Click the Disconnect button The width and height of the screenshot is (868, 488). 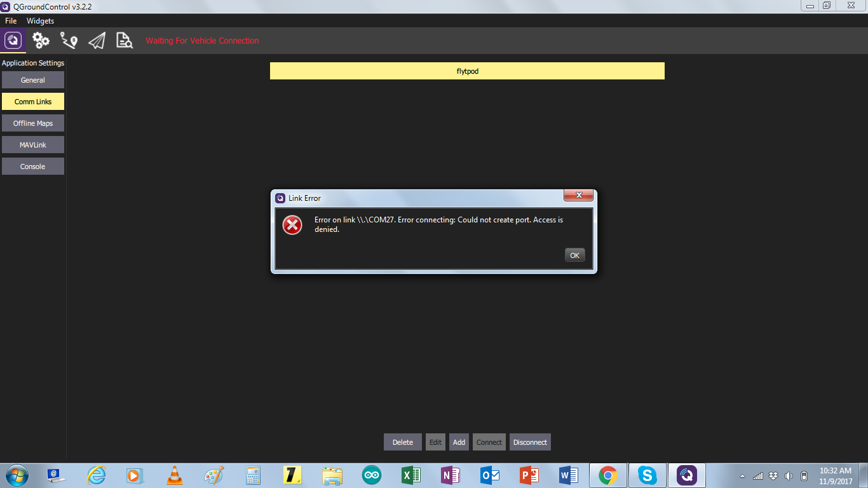[530, 442]
